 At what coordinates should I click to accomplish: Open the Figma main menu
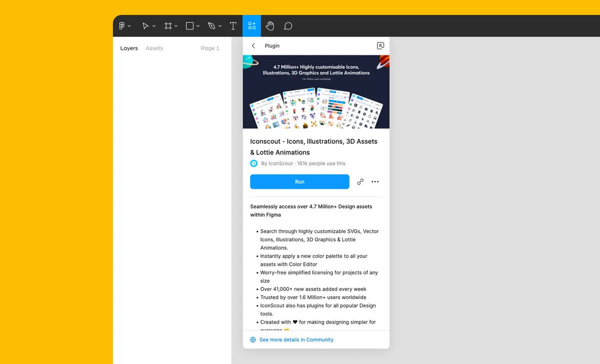tap(122, 25)
